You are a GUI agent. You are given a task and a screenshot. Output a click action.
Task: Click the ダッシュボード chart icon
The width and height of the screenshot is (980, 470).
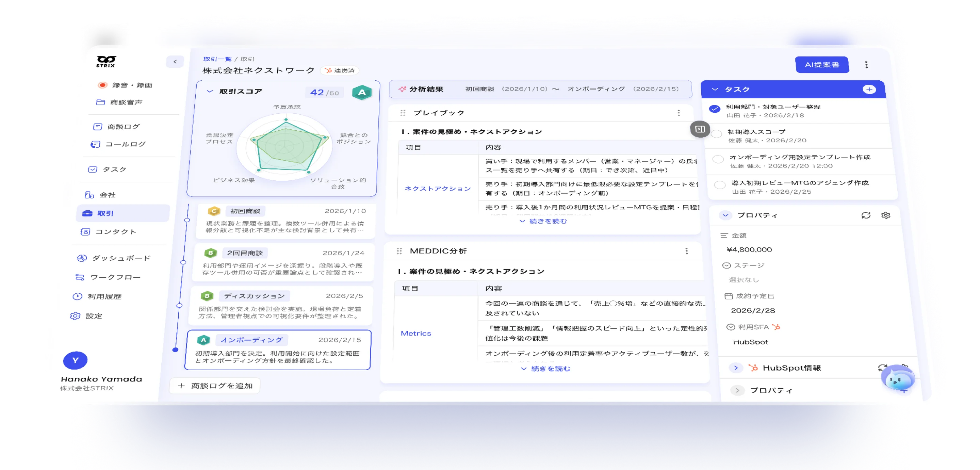[x=82, y=258]
